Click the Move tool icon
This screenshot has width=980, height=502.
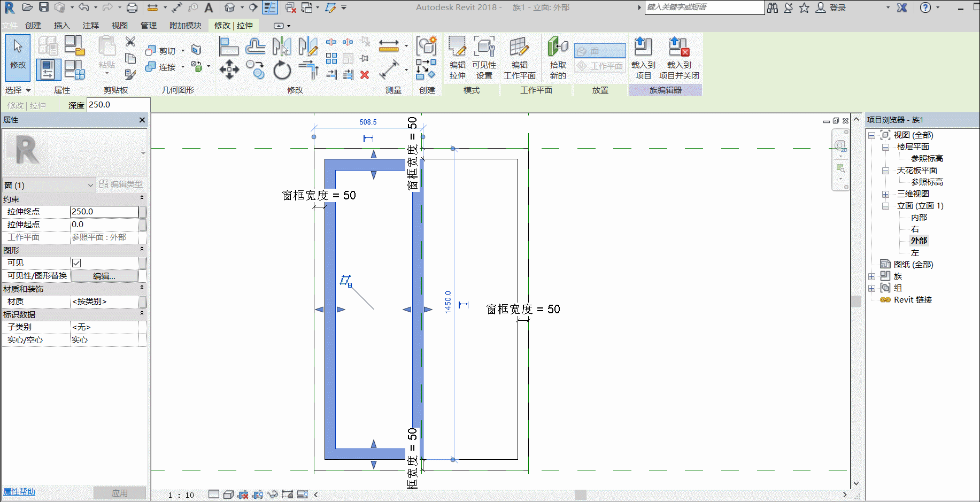click(x=229, y=69)
